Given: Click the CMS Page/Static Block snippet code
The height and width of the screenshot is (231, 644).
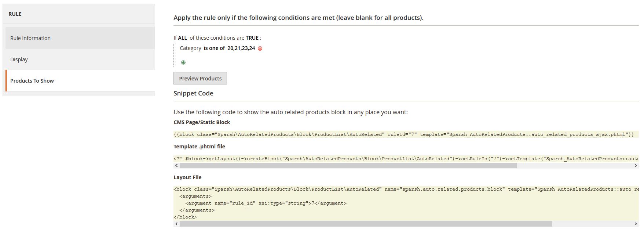Looking at the screenshot, I should click(x=403, y=134).
